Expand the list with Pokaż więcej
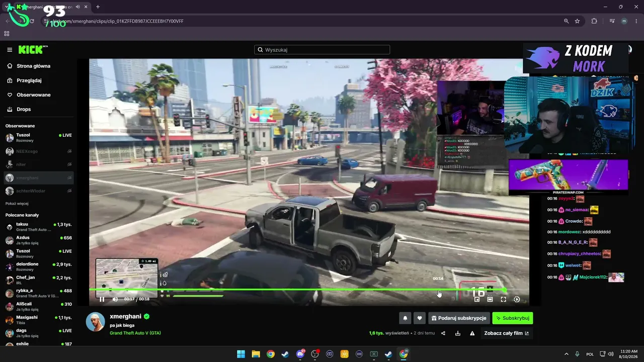Viewport: 644px width, 362px height. (x=17, y=204)
